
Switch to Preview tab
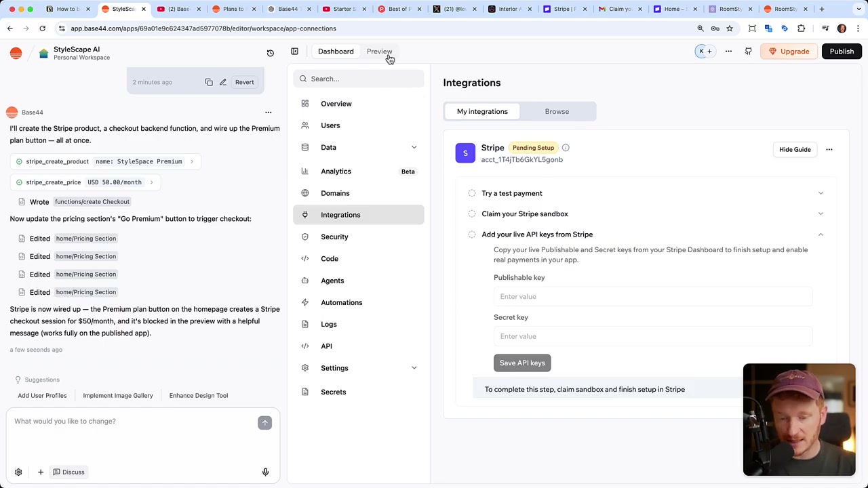(379, 52)
